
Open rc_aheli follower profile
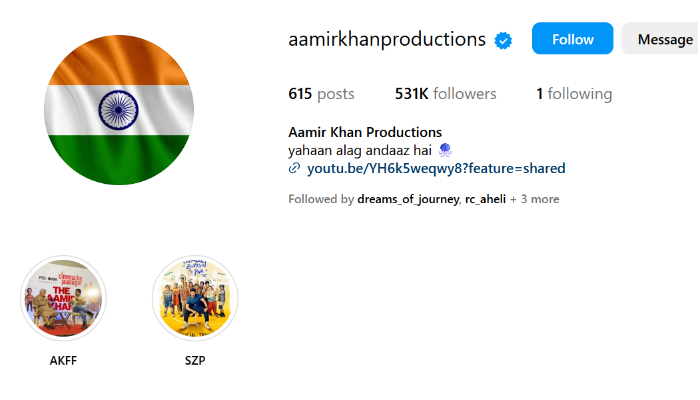(x=485, y=199)
